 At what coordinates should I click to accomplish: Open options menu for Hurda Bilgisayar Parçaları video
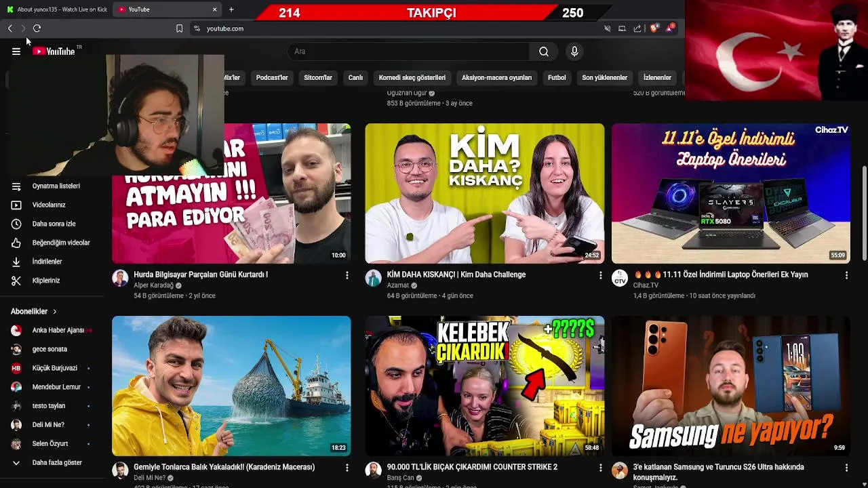(347, 275)
